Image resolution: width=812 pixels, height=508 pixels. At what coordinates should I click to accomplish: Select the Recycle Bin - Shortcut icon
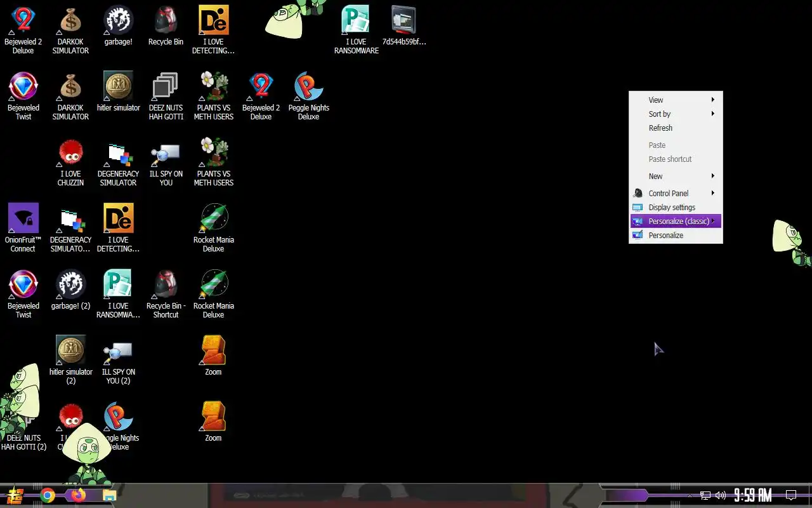(166, 293)
